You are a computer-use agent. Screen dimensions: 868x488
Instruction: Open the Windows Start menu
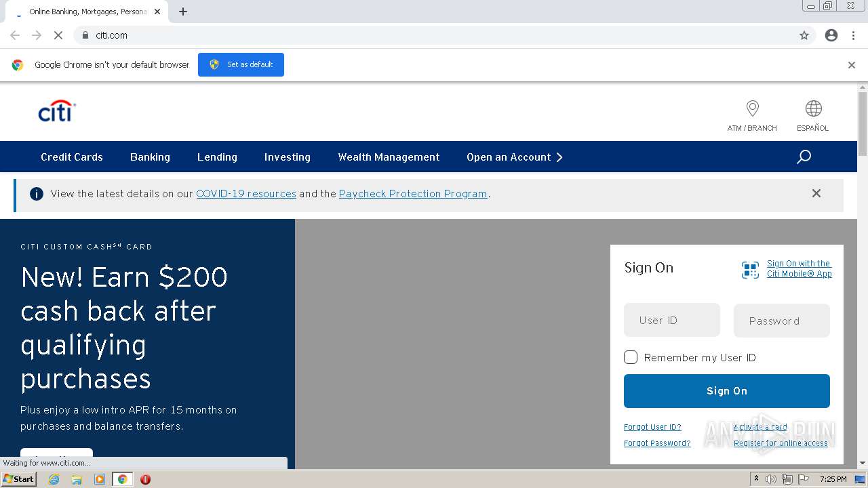coord(19,479)
